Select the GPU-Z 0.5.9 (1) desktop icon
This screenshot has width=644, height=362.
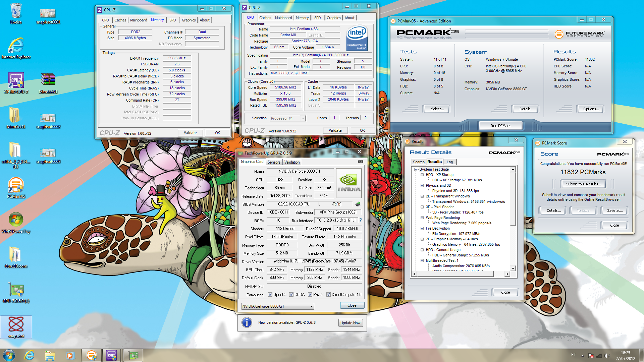[x=16, y=292]
